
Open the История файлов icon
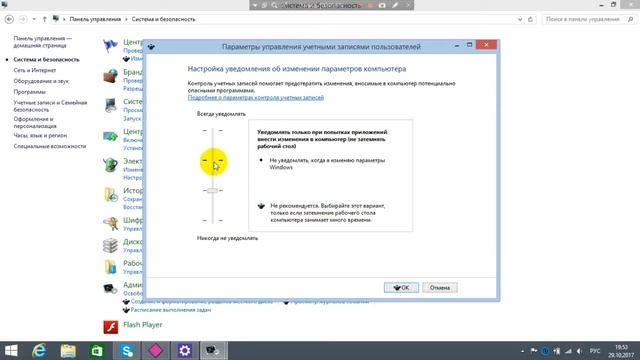[110, 194]
